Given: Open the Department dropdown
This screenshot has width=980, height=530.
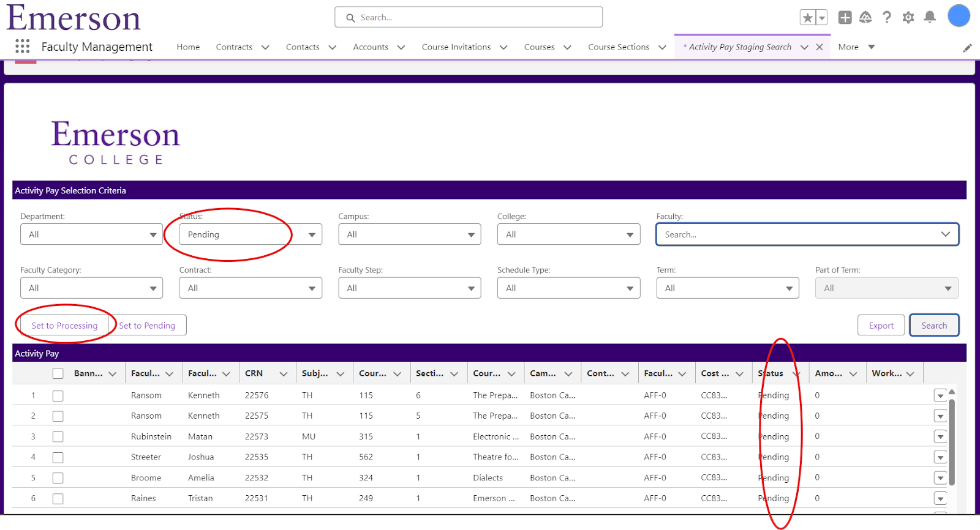Looking at the screenshot, I should coord(92,234).
